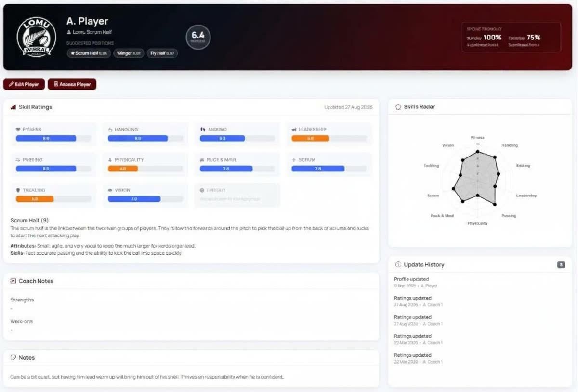Image resolution: width=578 pixels, height=392 pixels.
Task: Click the Update History clock icon
Action: tap(398, 265)
